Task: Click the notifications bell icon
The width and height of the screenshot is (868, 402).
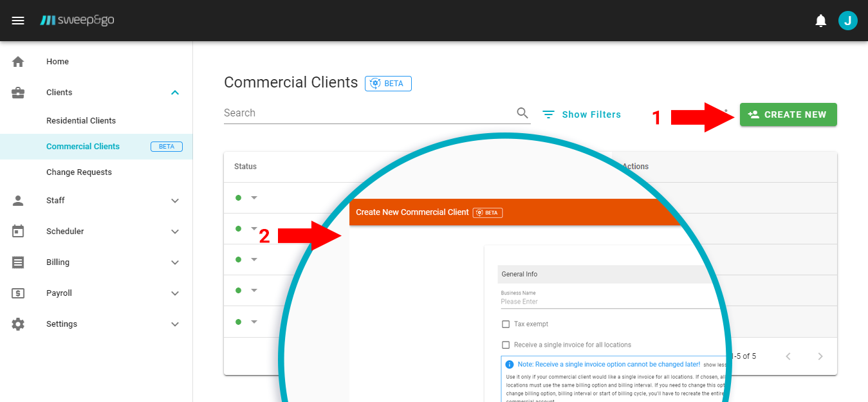Action: (x=820, y=21)
